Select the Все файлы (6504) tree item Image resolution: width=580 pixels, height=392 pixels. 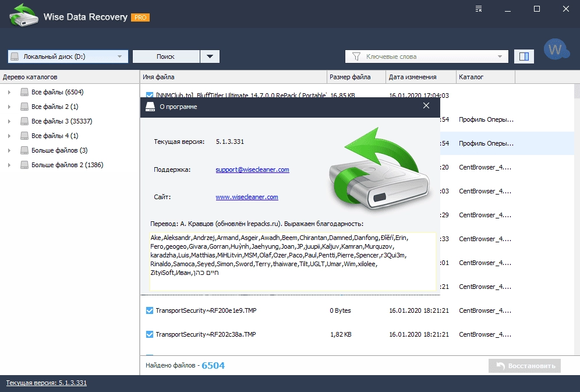coord(57,91)
